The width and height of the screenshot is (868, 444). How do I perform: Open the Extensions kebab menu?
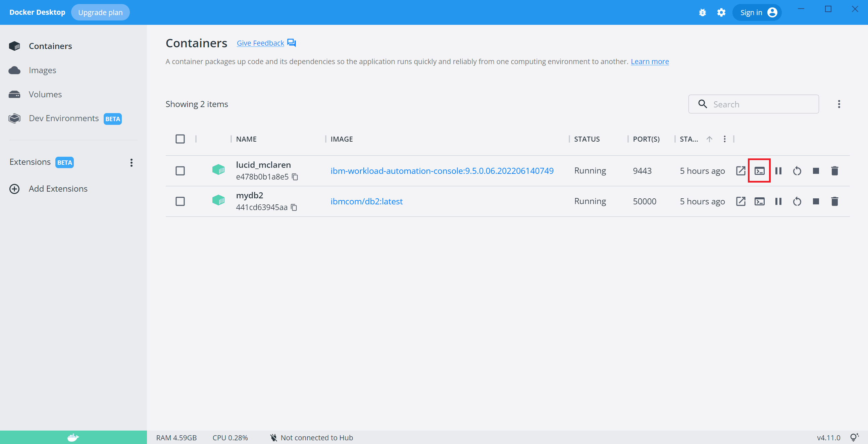click(x=132, y=162)
